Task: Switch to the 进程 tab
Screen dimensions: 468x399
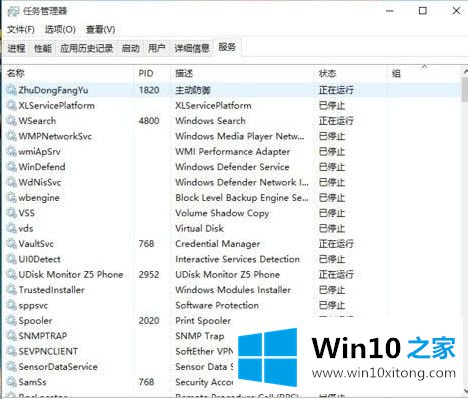Action: click(x=16, y=48)
